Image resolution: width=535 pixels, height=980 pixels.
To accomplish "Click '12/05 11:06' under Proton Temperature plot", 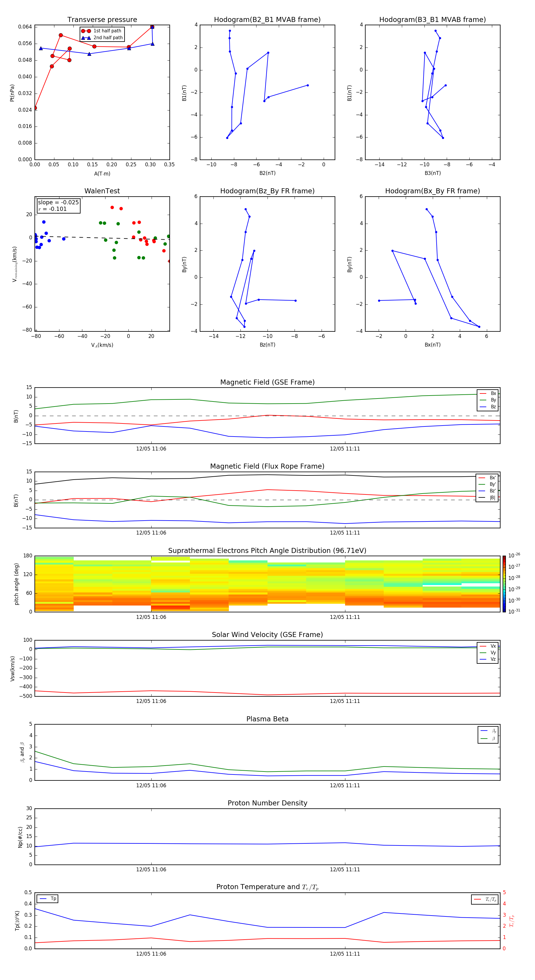I will click(x=151, y=954).
